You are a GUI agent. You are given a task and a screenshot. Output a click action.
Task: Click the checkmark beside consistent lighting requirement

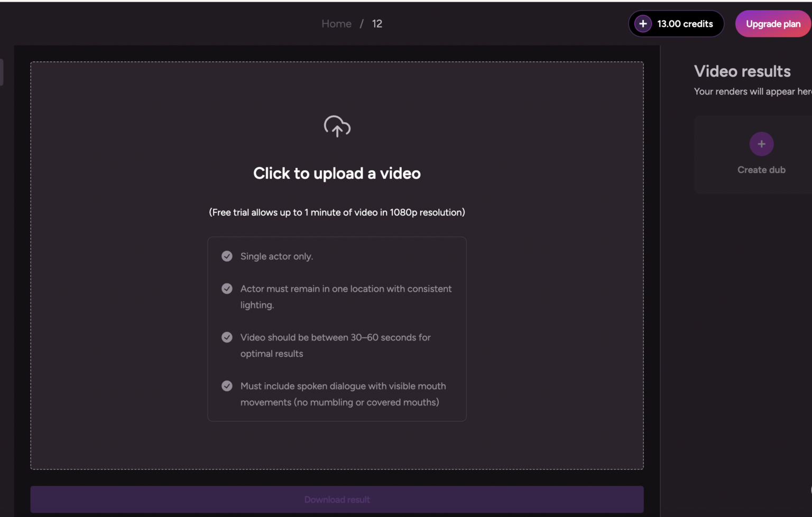coord(227,289)
